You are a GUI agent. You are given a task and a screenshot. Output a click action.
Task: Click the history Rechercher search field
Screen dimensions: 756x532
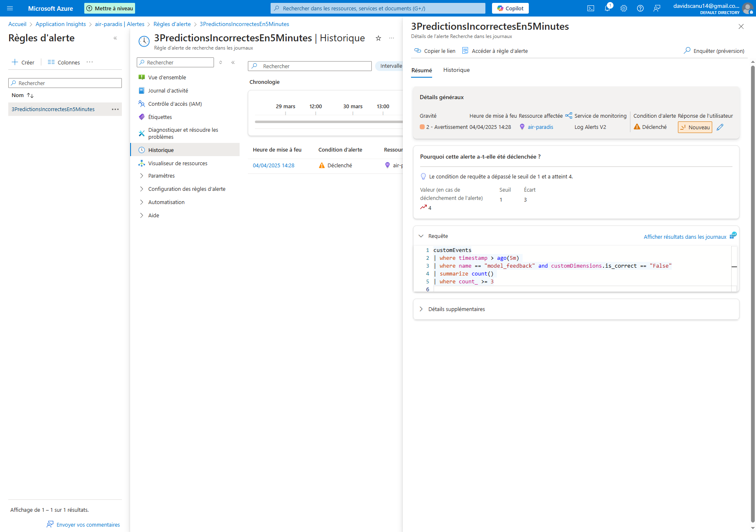click(310, 66)
